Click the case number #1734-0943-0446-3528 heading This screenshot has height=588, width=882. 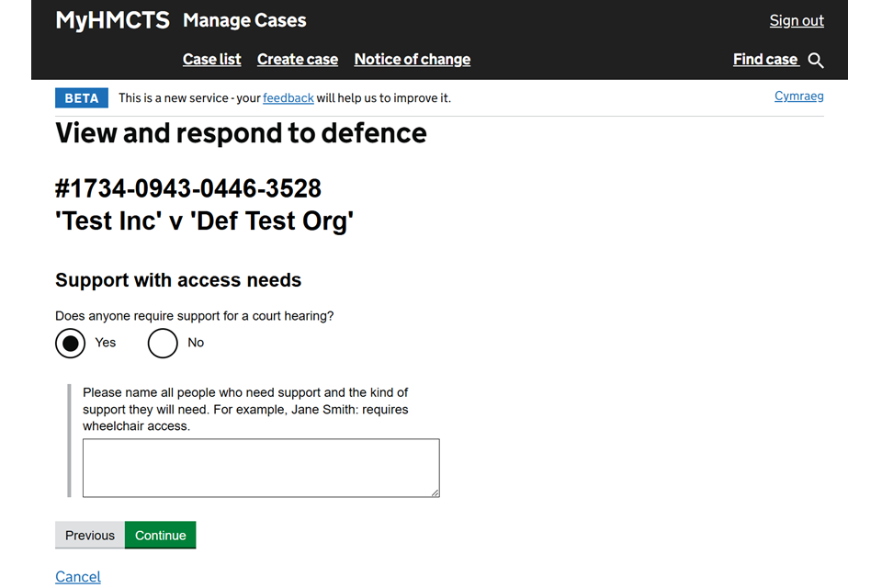[x=188, y=188]
